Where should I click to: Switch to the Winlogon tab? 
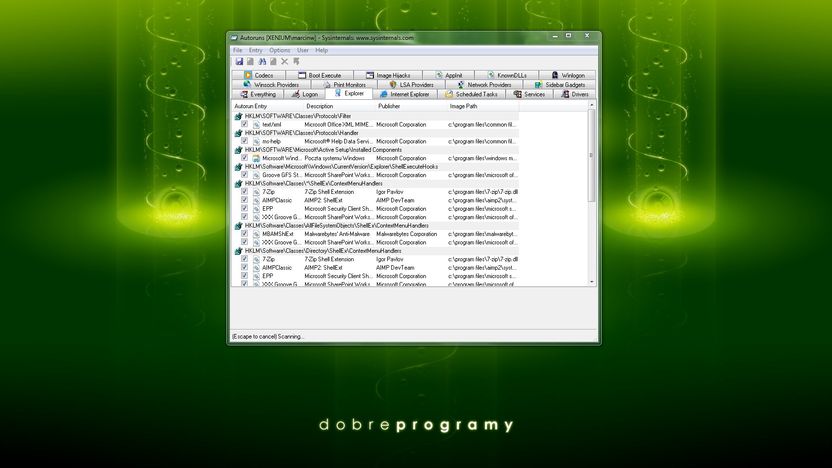(x=567, y=75)
